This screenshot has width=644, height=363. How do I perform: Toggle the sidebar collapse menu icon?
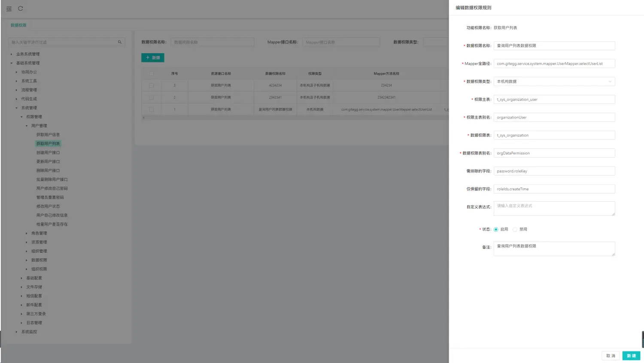click(x=9, y=9)
